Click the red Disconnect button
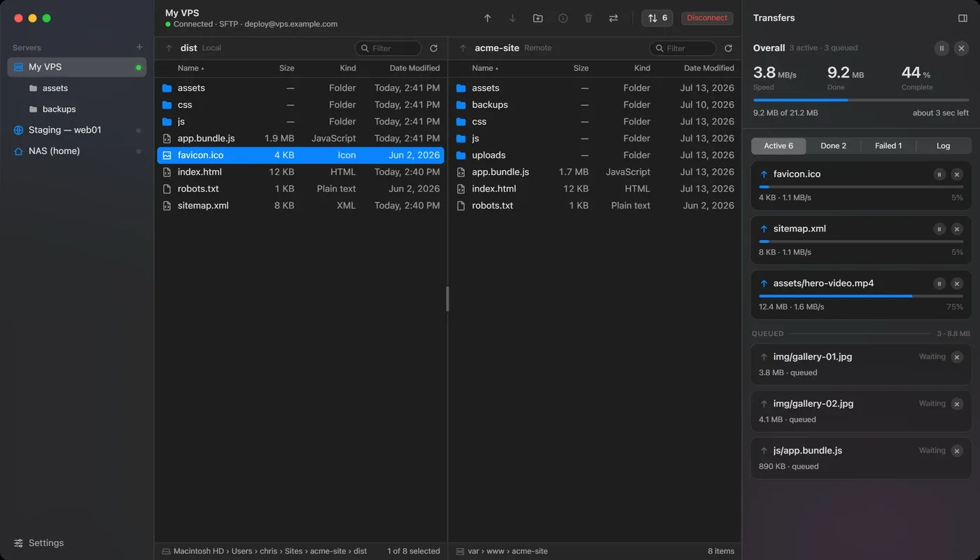 point(707,18)
